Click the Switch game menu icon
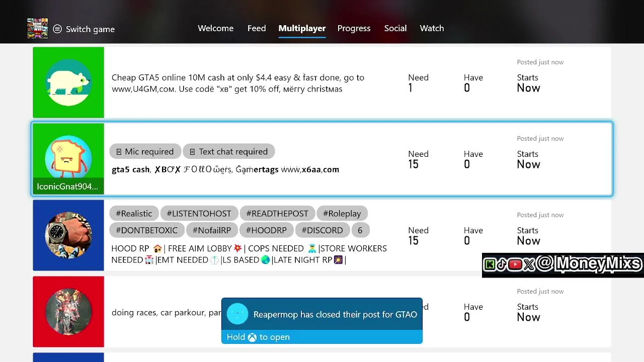The image size is (644, 362). [x=57, y=29]
